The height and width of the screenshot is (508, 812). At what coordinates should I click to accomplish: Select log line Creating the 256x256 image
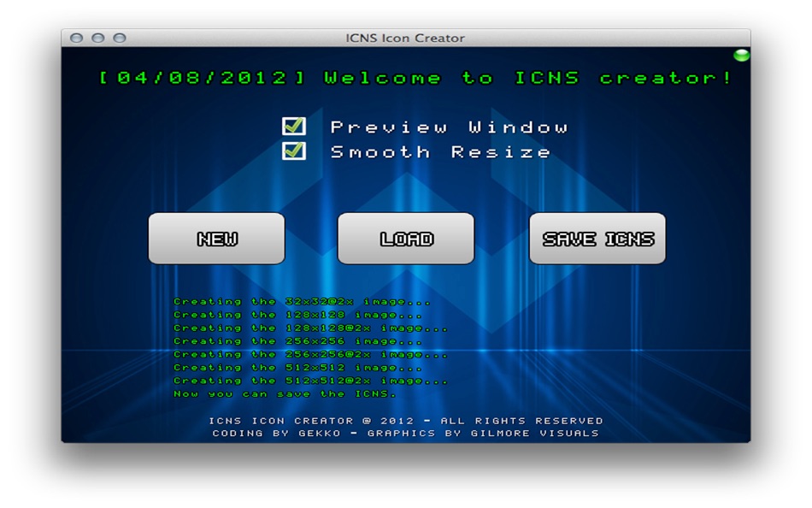[297, 341]
